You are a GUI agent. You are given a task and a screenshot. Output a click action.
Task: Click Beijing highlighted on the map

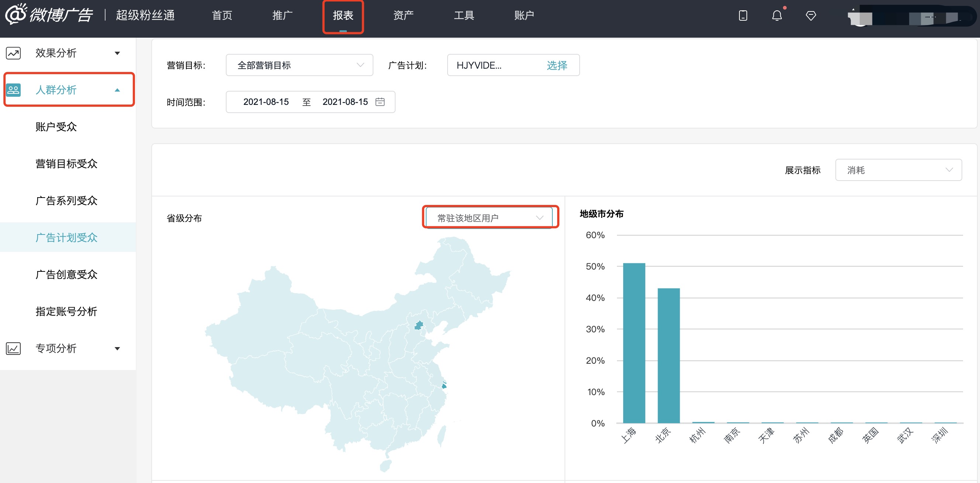pyautogui.click(x=419, y=325)
